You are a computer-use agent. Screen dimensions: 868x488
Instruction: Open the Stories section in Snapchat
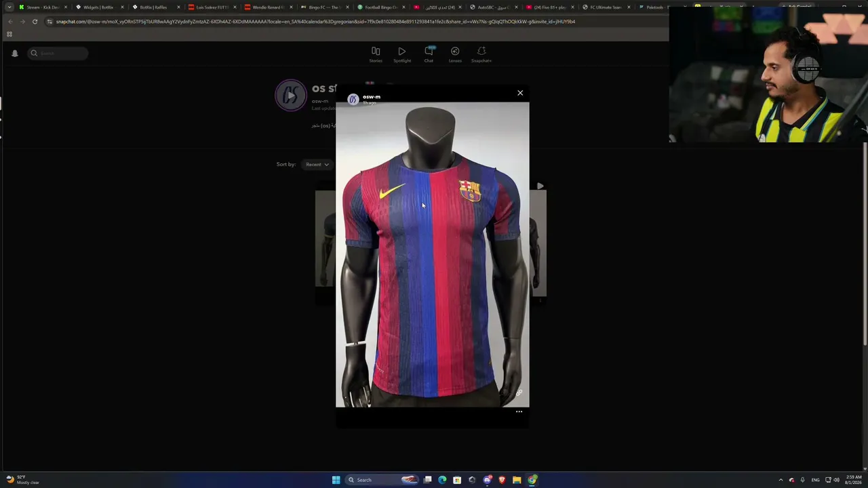pos(376,54)
